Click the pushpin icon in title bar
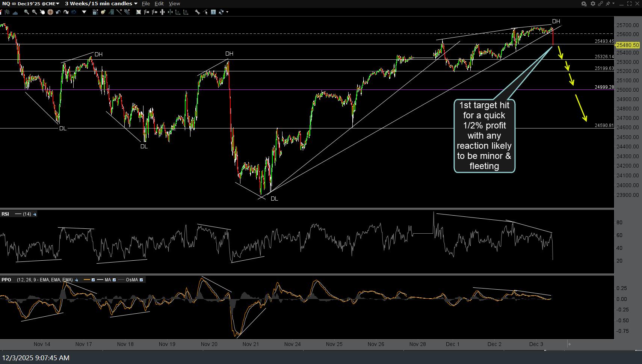This screenshot has width=642, height=364. pyautogui.click(x=608, y=4)
